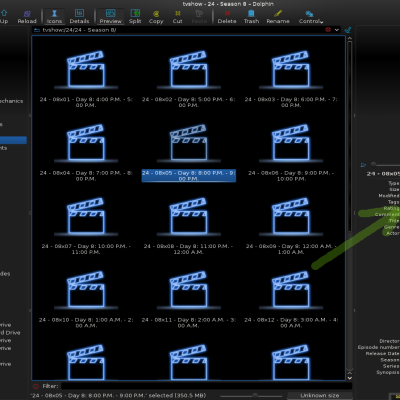Click the 'Episode number' label in information panel

click(378, 347)
